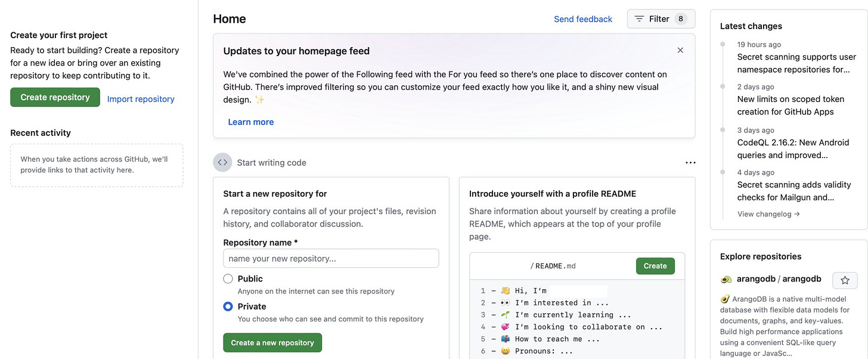Click the arangodb avocado avatar
The width and height of the screenshot is (868, 359).
pyautogui.click(x=726, y=279)
